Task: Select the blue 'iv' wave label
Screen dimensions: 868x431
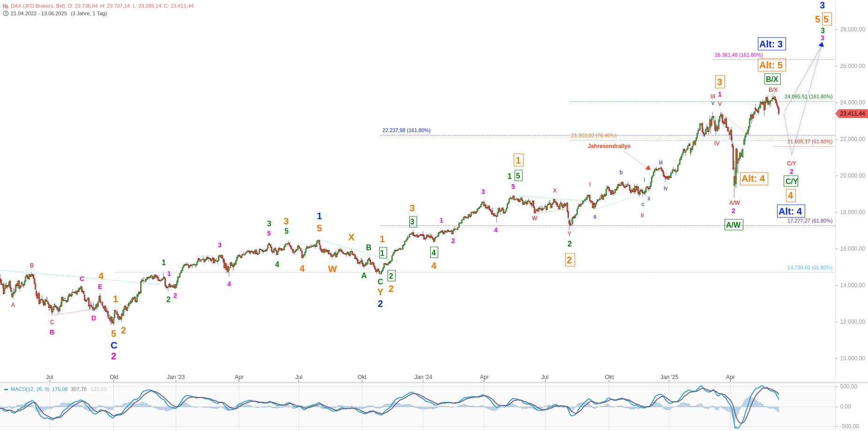Action: click(x=666, y=188)
